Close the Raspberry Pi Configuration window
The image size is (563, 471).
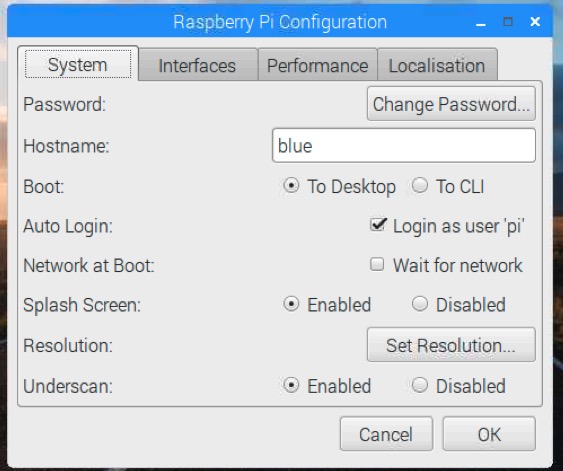(x=535, y=22)
